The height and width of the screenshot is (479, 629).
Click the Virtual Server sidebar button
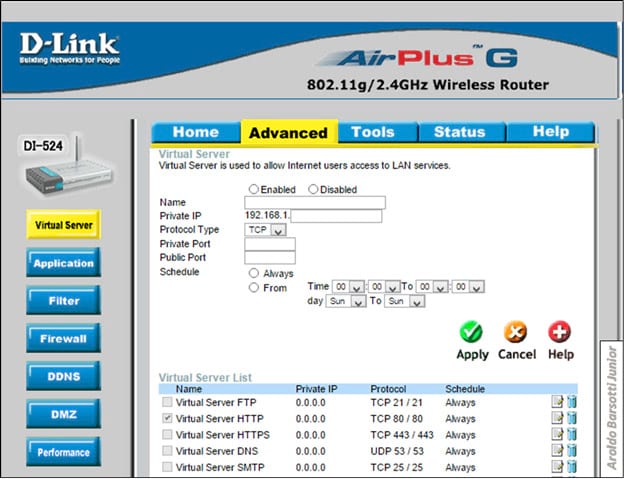tap(63, 225)
